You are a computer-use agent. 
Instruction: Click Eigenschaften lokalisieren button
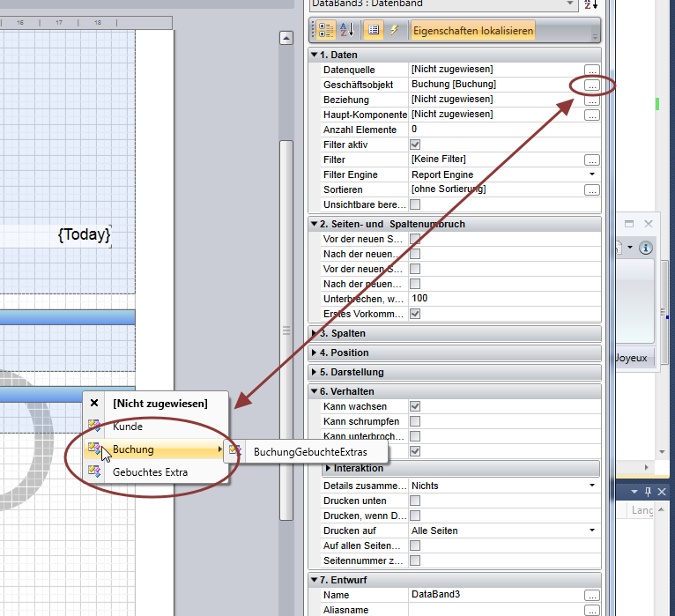[x=473, y=31]
